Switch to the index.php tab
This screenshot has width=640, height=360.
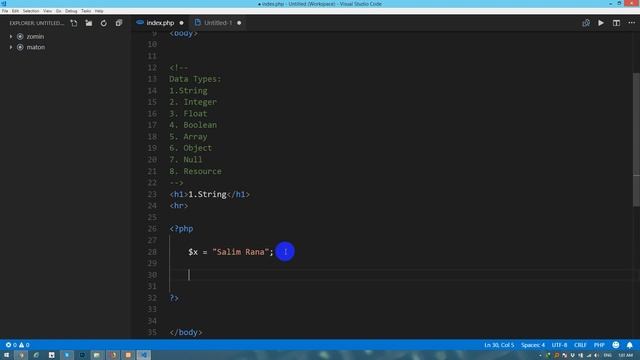[160, 23]
